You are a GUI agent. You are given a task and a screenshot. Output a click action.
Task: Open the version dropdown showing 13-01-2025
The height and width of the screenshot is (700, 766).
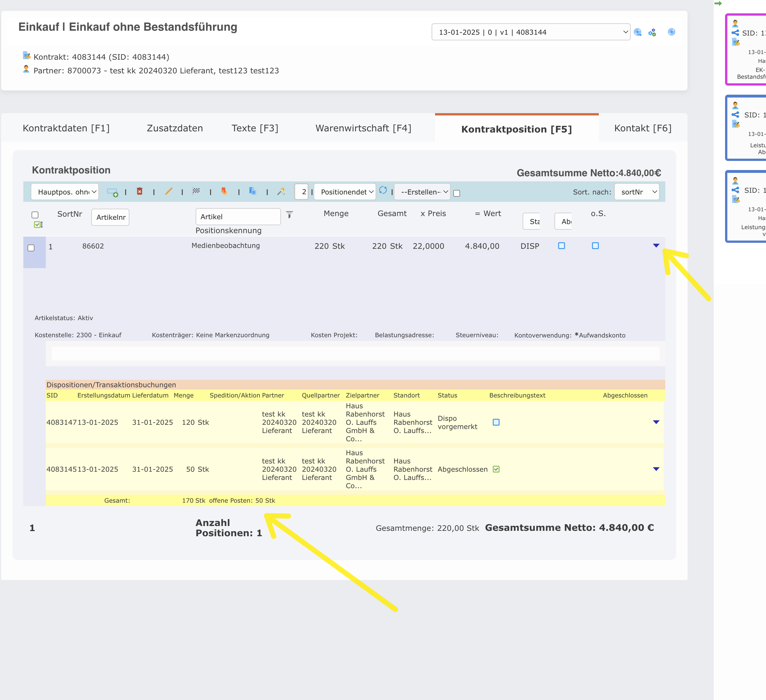(x=530, y=32)
